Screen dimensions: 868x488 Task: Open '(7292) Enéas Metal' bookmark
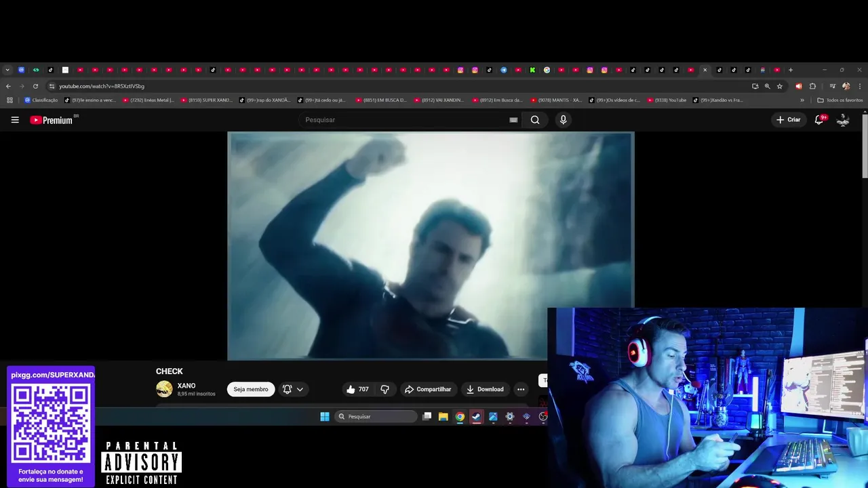149,100
